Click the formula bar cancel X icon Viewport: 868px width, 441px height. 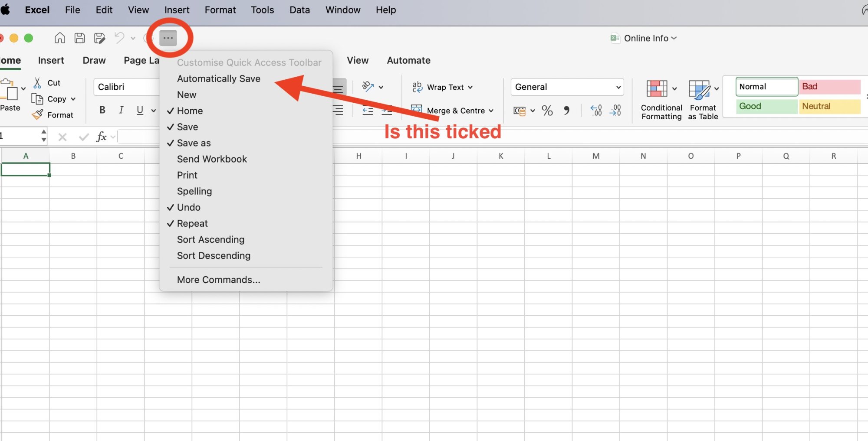pos(62,137)
